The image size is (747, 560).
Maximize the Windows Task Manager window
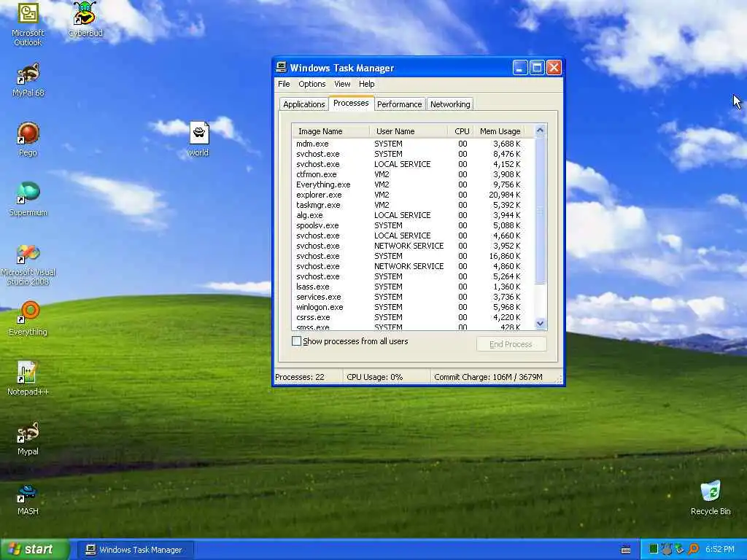point(537,68)
